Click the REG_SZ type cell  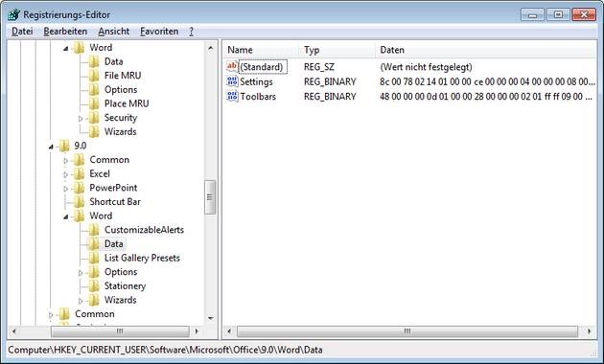point(319,67)
